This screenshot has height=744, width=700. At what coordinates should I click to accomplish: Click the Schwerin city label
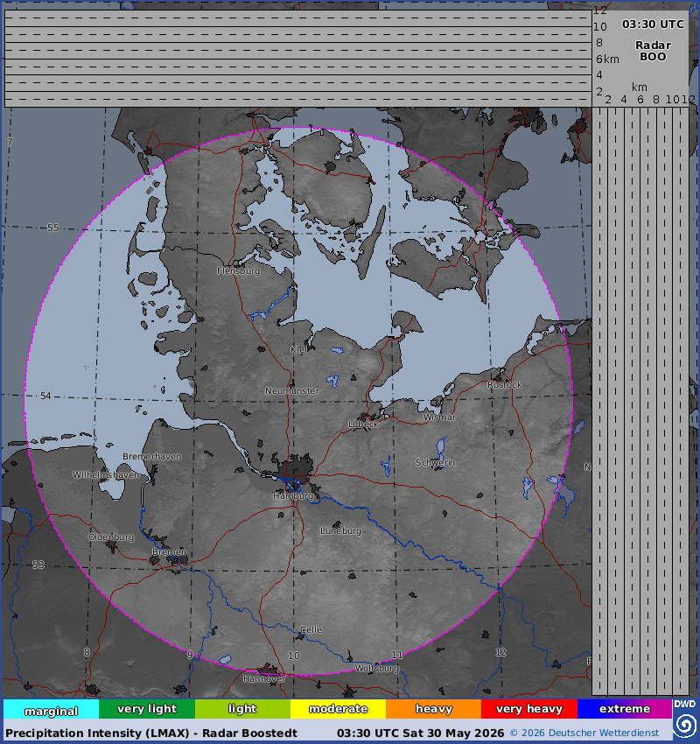tap(436, 462)
